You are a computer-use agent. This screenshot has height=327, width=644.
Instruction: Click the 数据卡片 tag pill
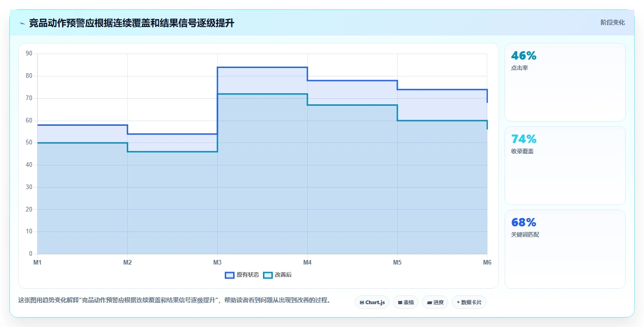(x=469, y=302)
